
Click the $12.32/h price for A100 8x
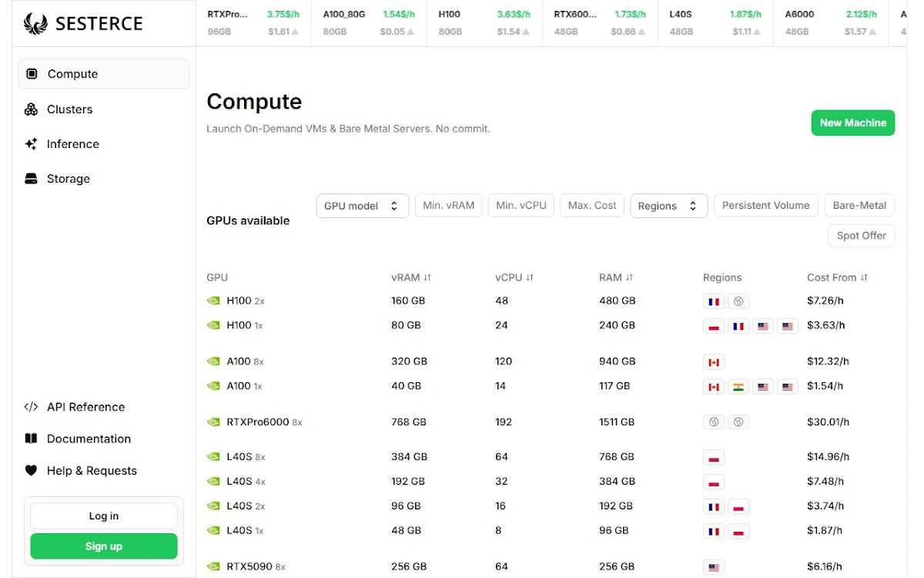tap(828, 361)
